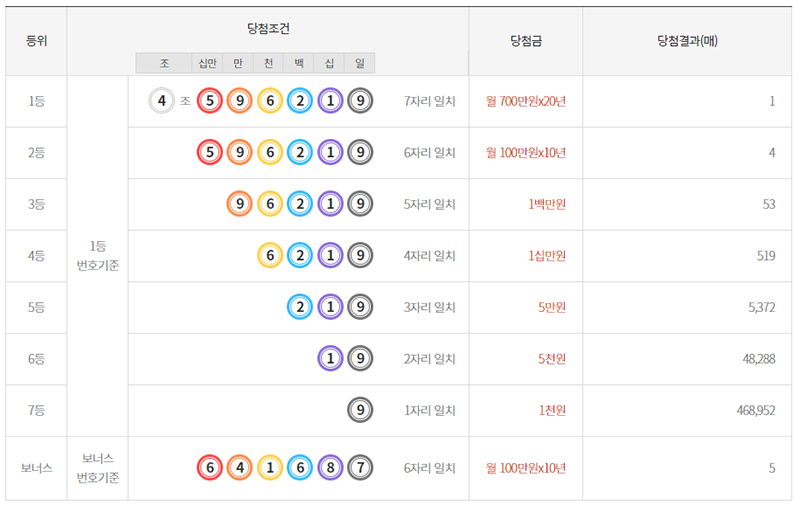This screenshot has height=505, width=800.
Task: Click the 4자리 일치 text
Action: [430, 256]
